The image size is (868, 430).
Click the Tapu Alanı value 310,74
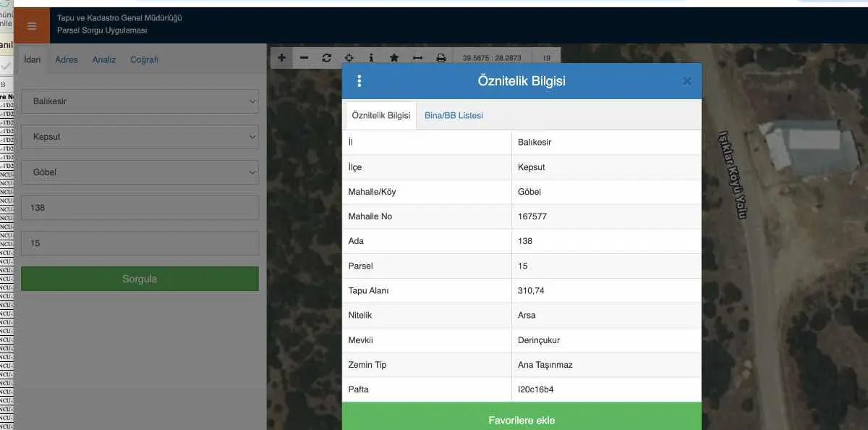[x=532, y=290]
